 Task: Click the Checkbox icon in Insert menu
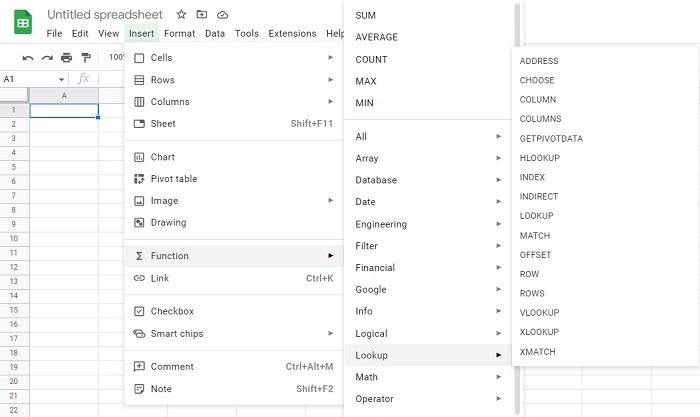click(x=139, y=311)
